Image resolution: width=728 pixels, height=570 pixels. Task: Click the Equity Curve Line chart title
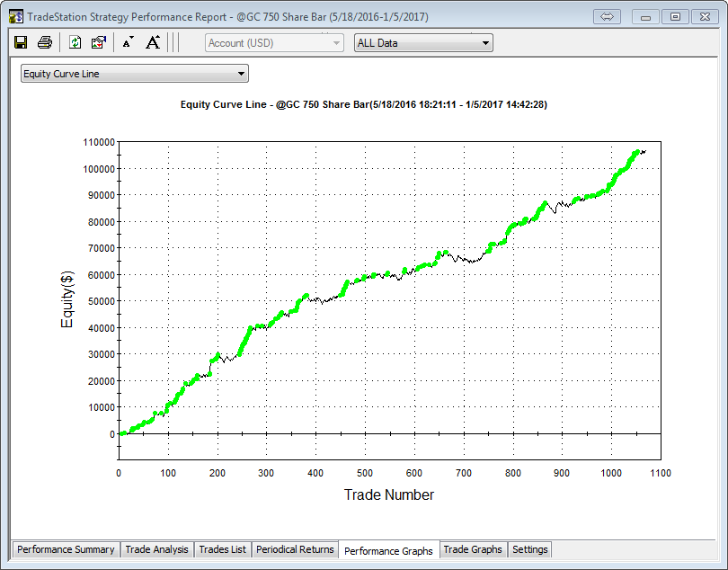coord(364,104)
